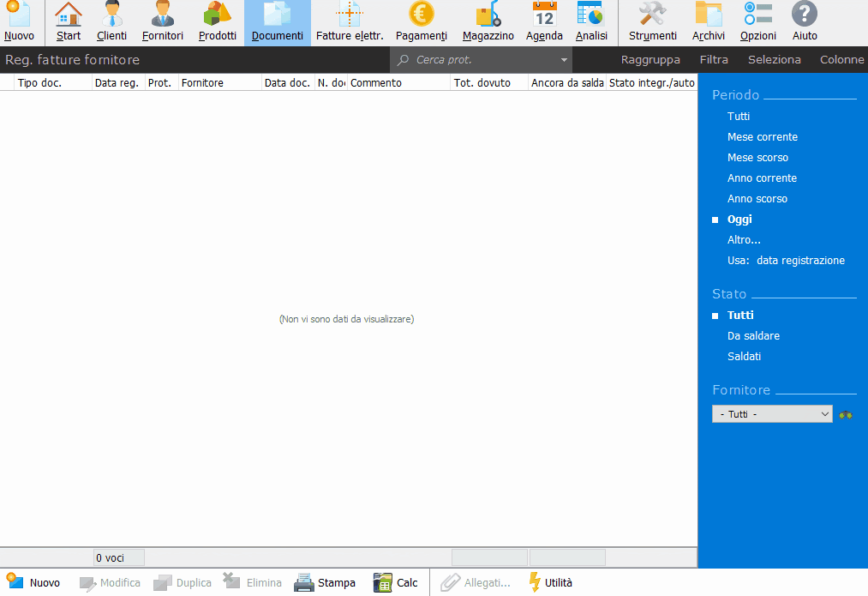868x596 pixels.
Task: Open the Start home icon
Action: pyautogui.click(x=69, y=22)
